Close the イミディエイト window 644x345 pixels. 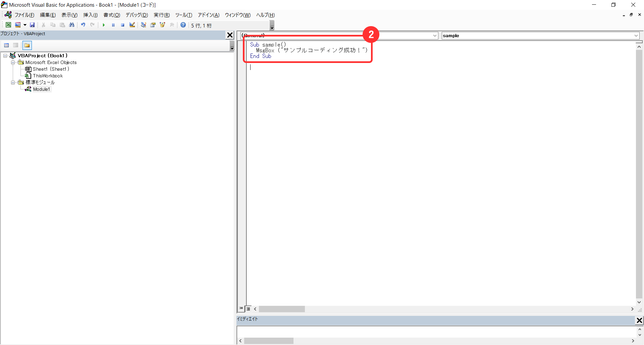point(639,321)
